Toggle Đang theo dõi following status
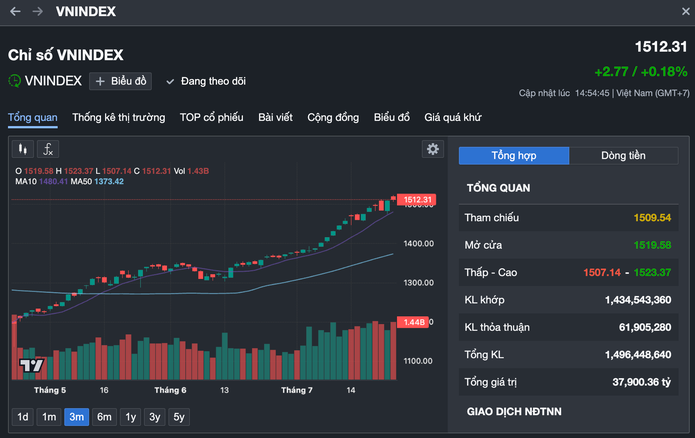The image size is (695, 438). click(206, 81)
